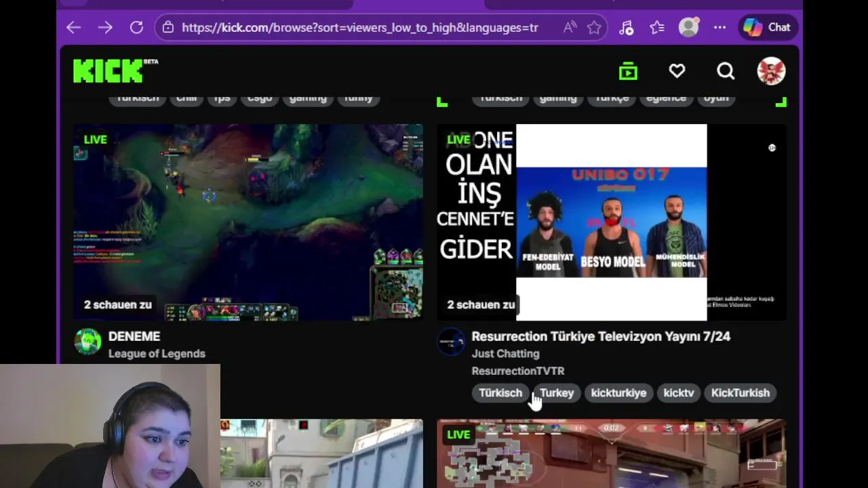Screen dimensions: 868x488
Task: Select the kickturkiye tag
Action: [618, 393]
